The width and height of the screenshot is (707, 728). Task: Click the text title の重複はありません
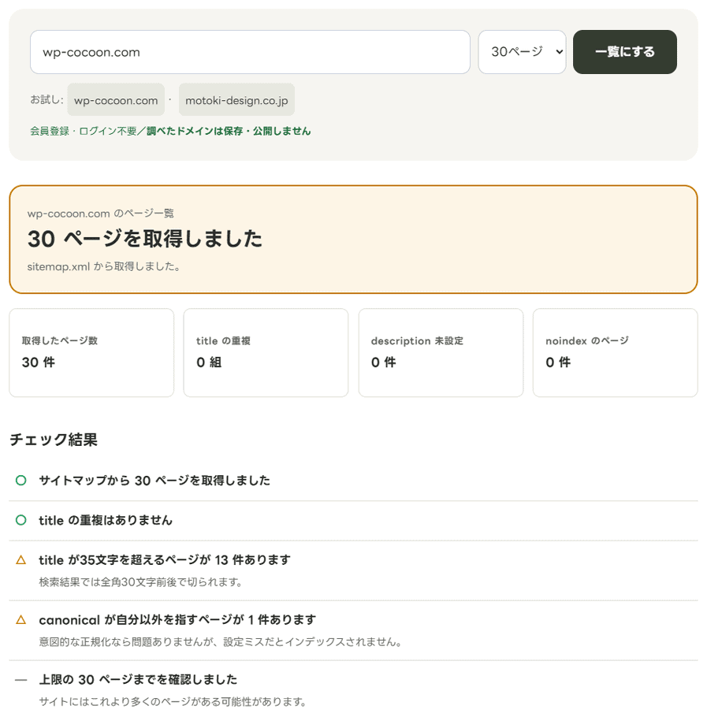[x=106, y=520]
